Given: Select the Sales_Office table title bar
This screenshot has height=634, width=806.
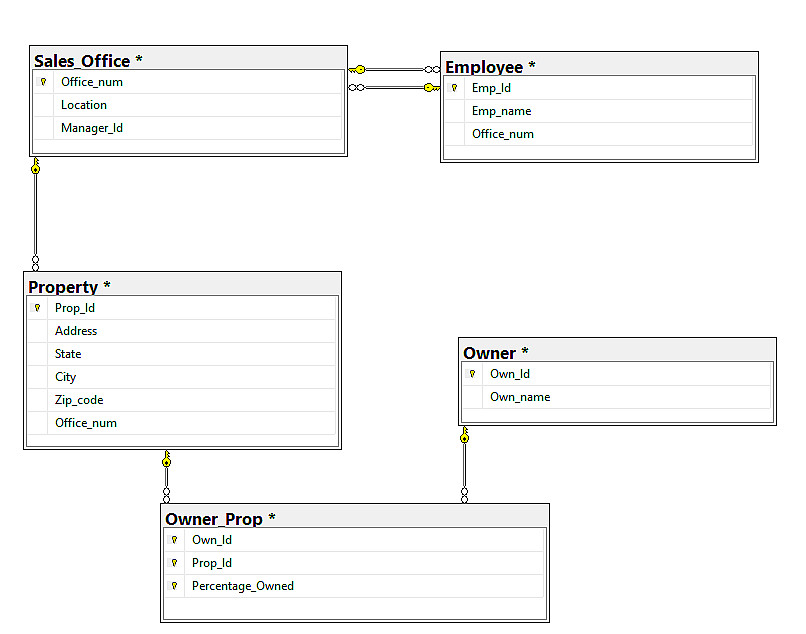Looking at the screenshot, I should (188, 60).
